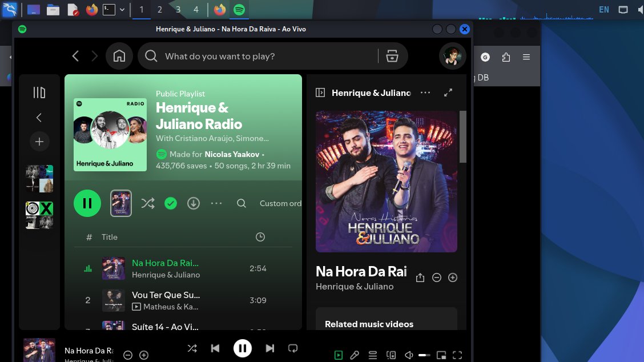Share the song from the right panel
Screen dimensions: 644x362
pyautogui.click(x=420, y=277)
